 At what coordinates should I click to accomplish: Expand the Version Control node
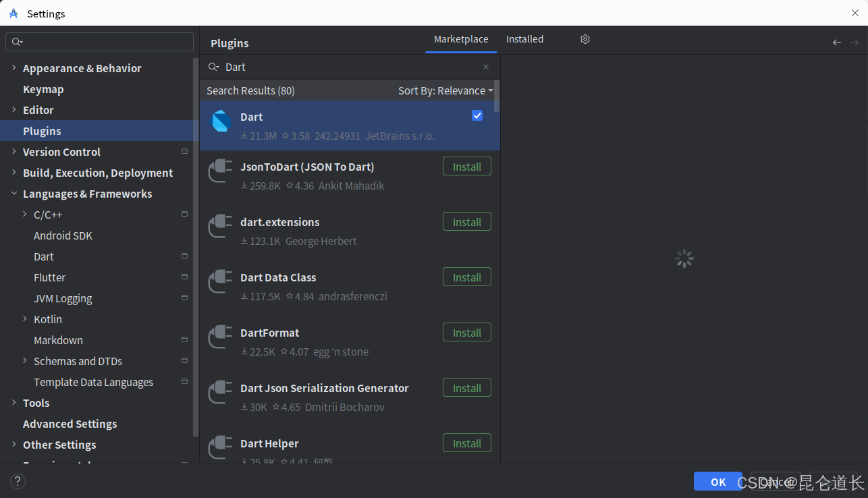point(13,152)
